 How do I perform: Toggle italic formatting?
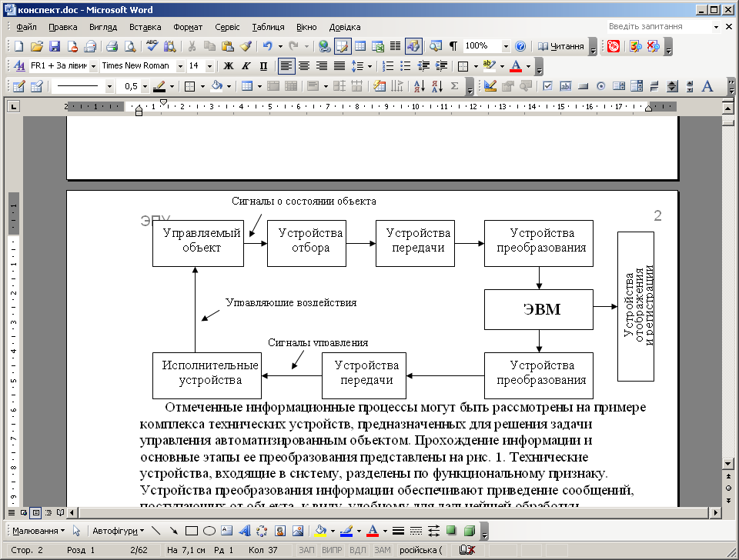click(246, 66)
